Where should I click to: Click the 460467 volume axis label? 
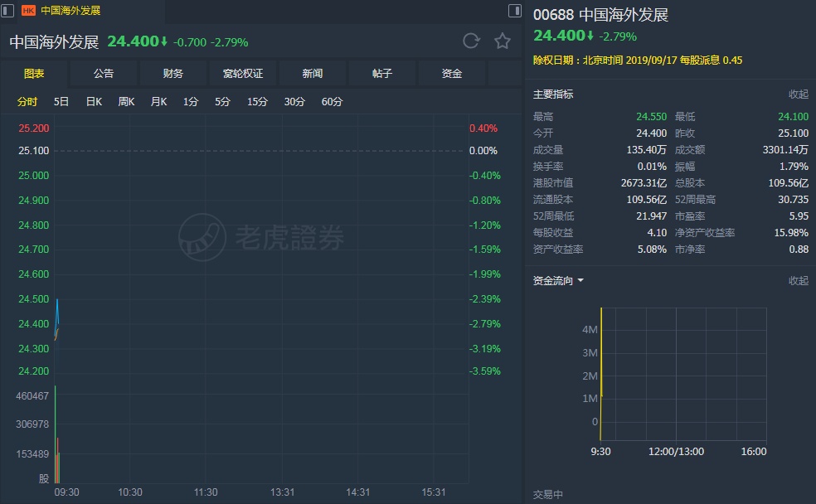[32, 395]
